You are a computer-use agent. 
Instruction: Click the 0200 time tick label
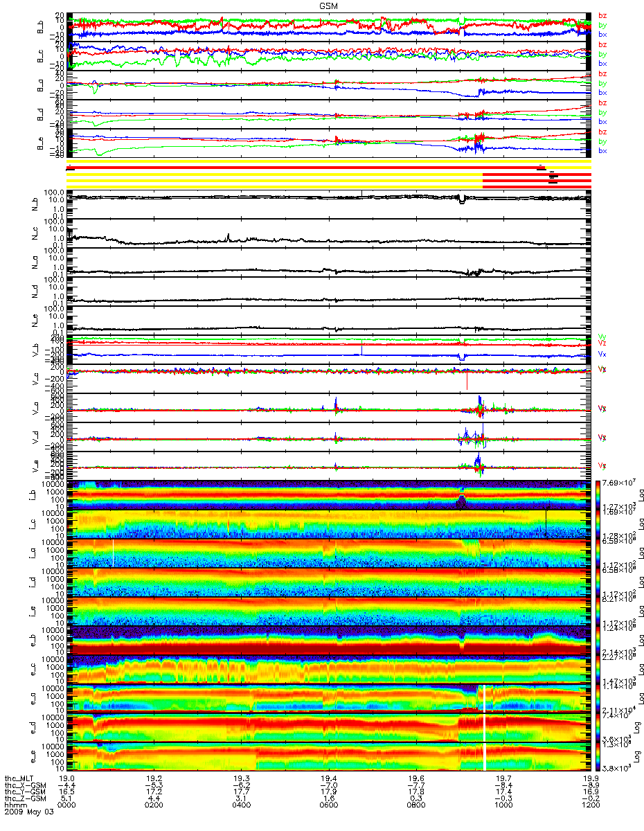(x=153, y=805)
